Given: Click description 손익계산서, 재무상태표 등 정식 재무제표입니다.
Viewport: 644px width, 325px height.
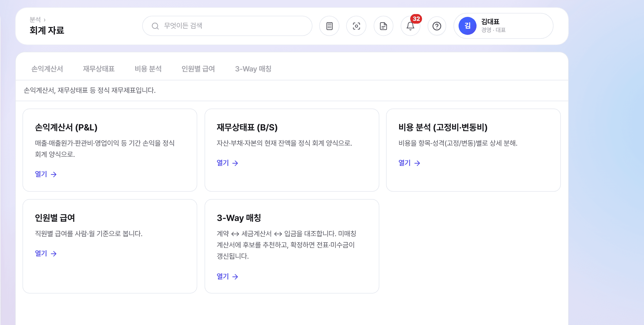Looking at the screenshot, I should point(90,90).
